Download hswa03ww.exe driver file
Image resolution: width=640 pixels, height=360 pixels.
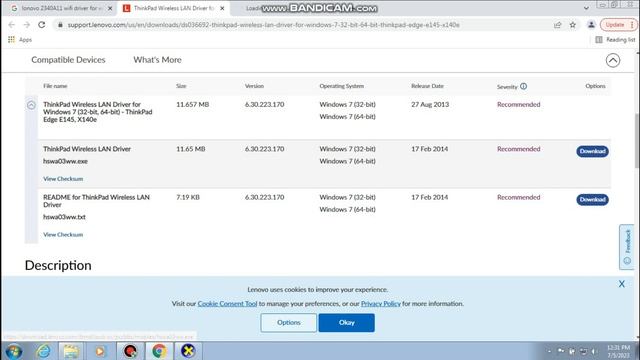click(x=592, y=151)
